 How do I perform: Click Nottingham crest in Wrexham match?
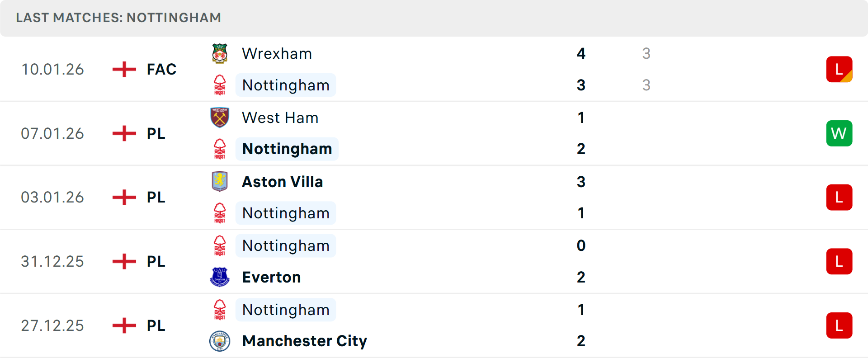pos(220,85)
